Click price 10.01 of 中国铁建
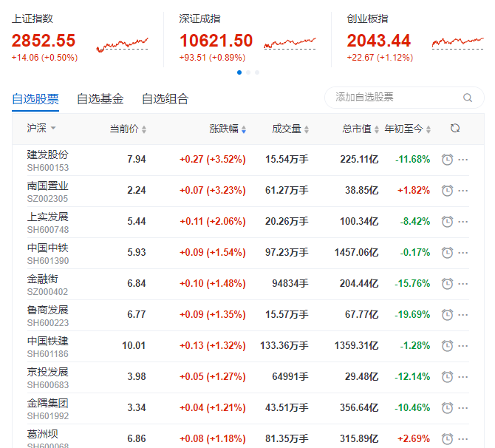The height and width of the screenshot is (448, 495). pos(134,346)
